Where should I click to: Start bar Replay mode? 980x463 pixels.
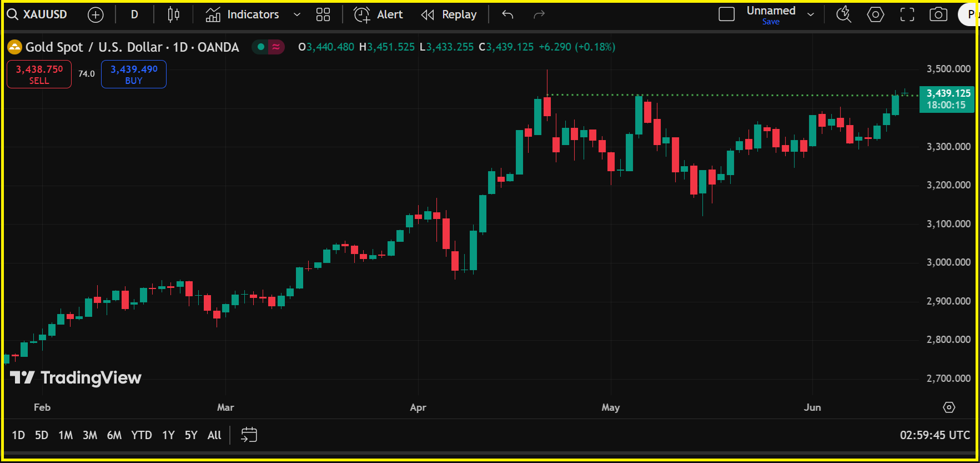449,15
